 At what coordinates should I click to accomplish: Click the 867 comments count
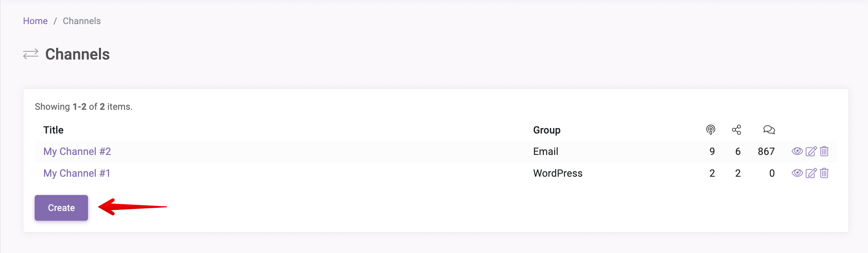tap(766, 151)
